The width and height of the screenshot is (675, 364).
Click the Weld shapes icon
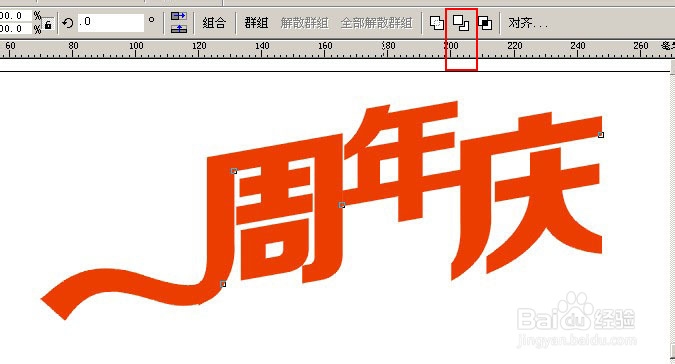pyautogui.click(x=437, y=23)
